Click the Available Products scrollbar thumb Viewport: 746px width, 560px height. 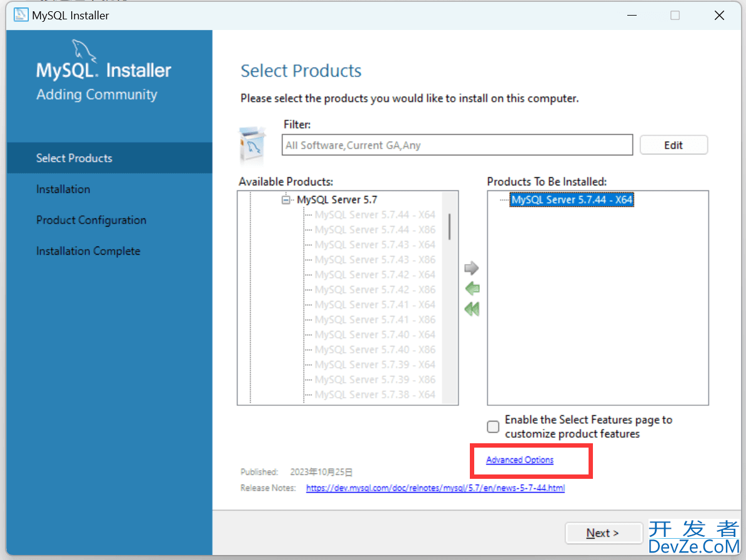[449, 227]
